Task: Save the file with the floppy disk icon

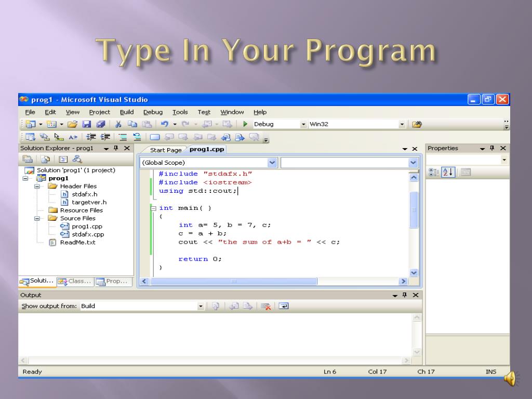Action: (87, 124)
